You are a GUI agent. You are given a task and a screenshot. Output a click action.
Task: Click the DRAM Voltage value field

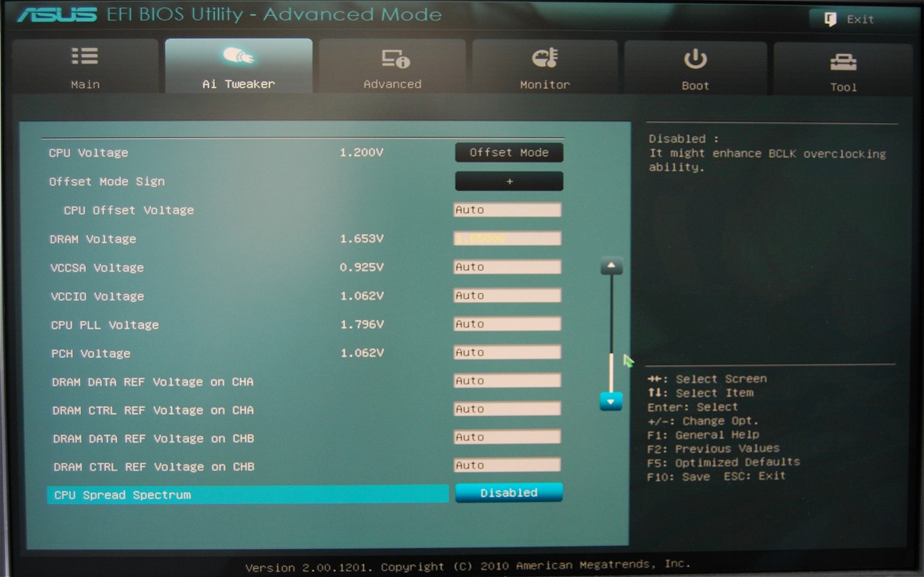(507, 238)
